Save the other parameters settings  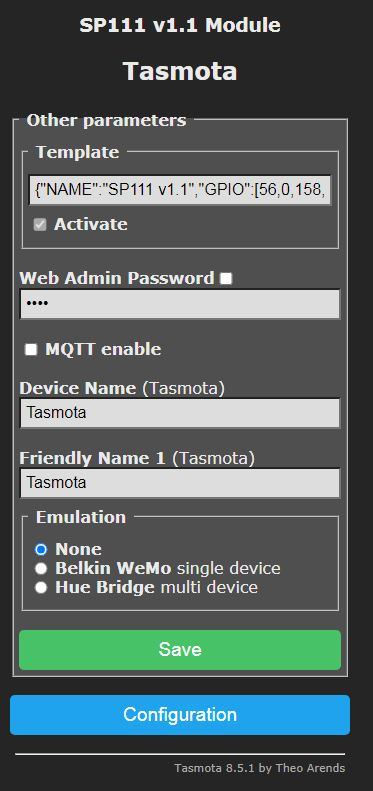click(x=180, y=650)
